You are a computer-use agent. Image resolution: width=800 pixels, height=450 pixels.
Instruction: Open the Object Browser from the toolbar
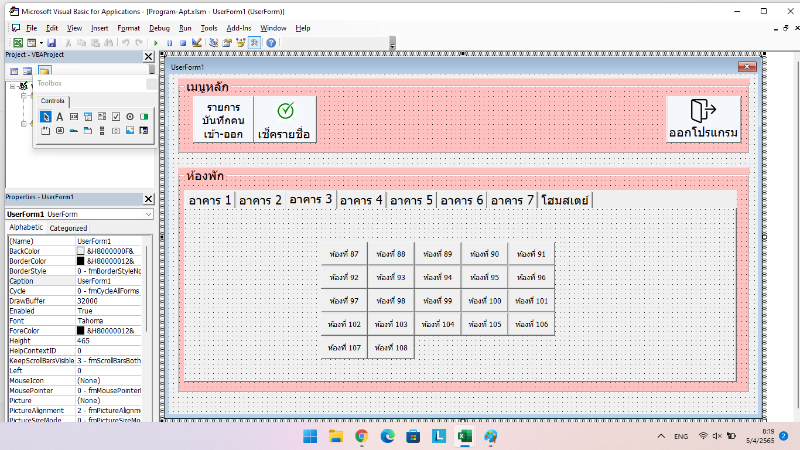[x=240, y=43]
